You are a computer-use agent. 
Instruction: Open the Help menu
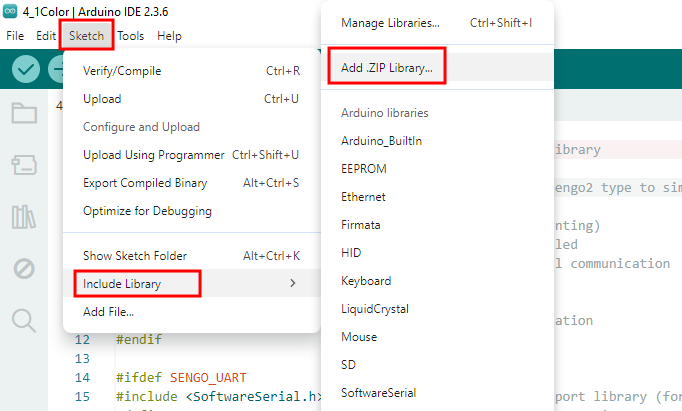click(169, 36)
